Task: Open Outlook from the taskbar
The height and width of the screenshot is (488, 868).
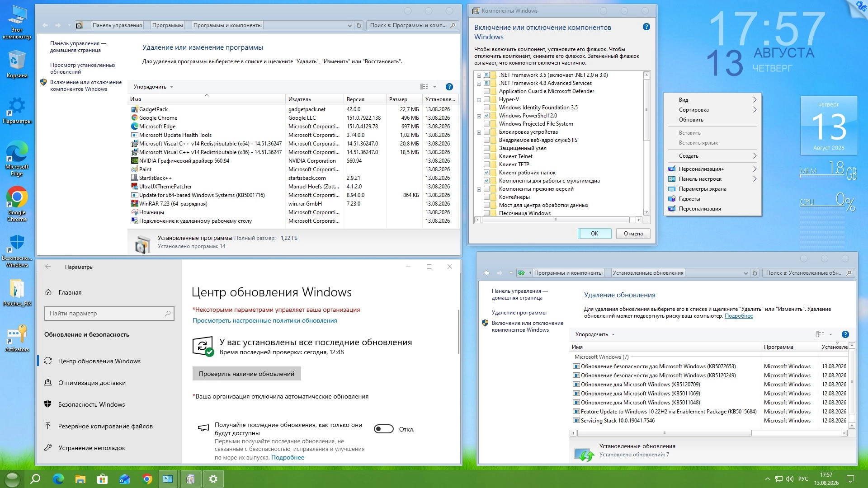Action: 125,479
